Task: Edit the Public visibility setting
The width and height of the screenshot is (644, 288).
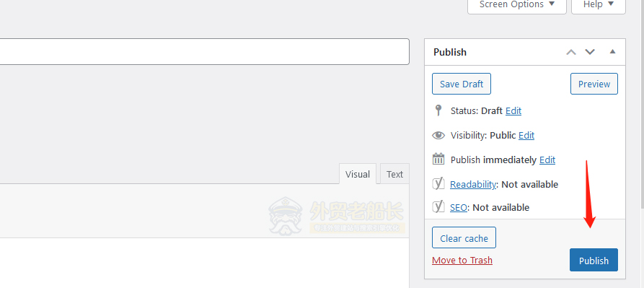Action: [x=526, y=135]
